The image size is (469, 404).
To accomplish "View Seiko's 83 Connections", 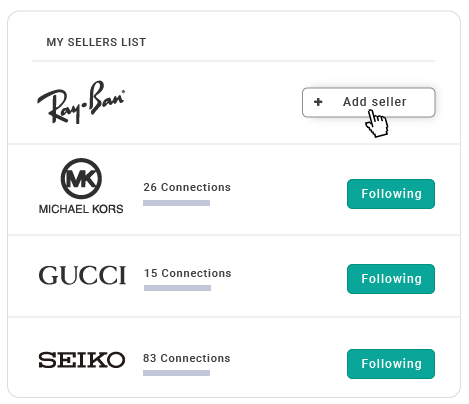I will [187, 358].
